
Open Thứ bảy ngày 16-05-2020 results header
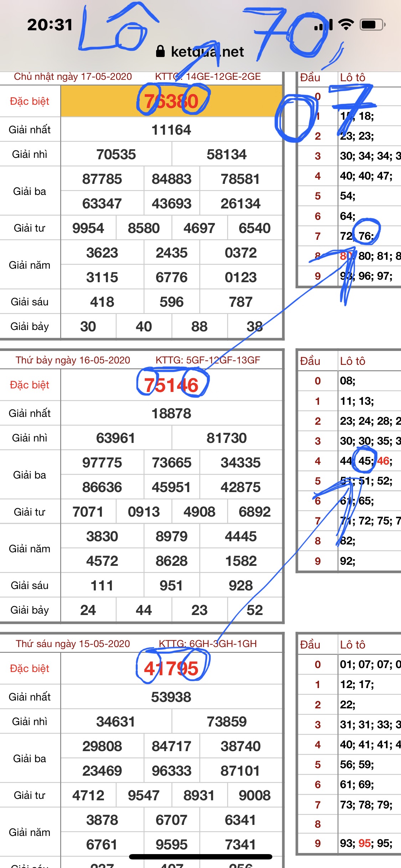(x=73, y=360)
